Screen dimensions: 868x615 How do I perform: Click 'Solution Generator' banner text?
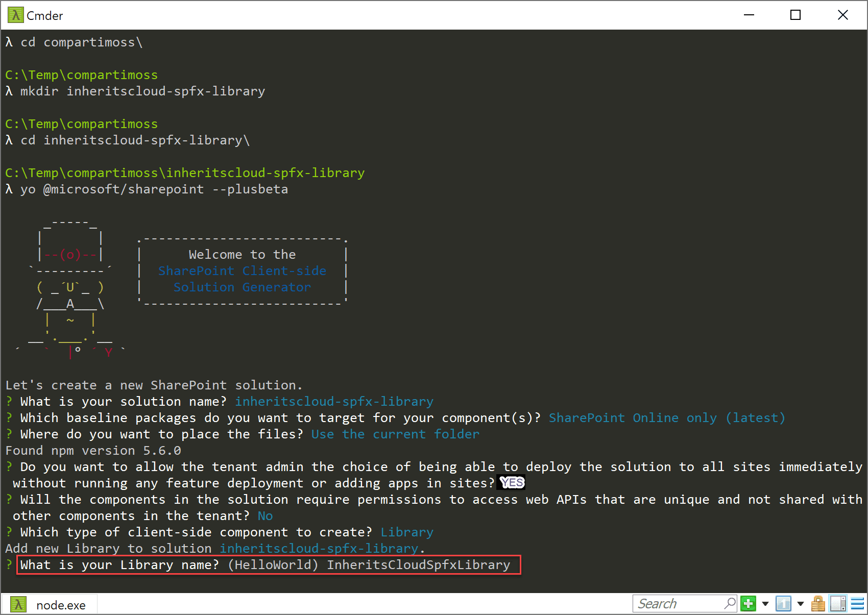coord(242,287)
